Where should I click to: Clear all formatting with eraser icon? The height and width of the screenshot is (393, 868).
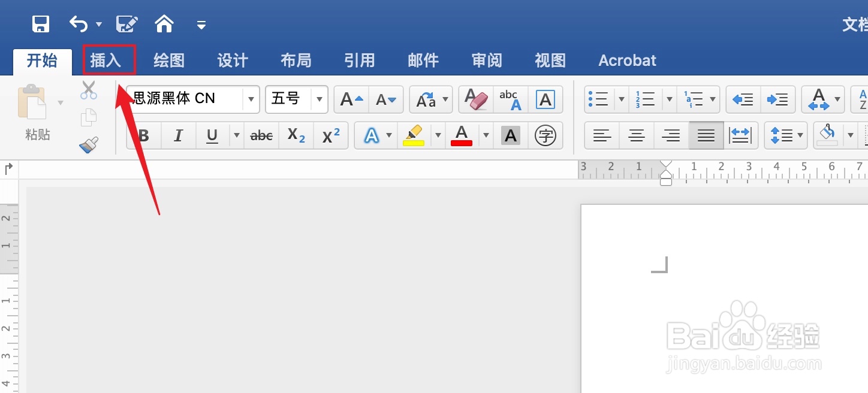[476, 99]
